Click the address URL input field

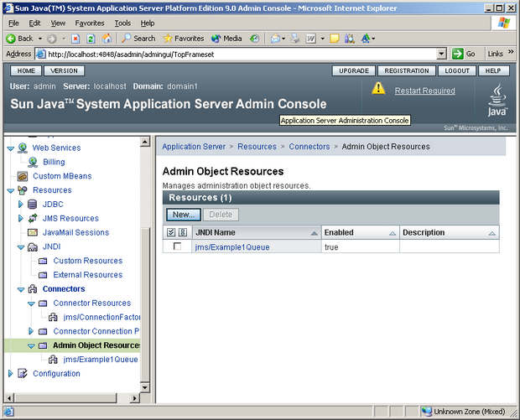(x=242, y=54)
